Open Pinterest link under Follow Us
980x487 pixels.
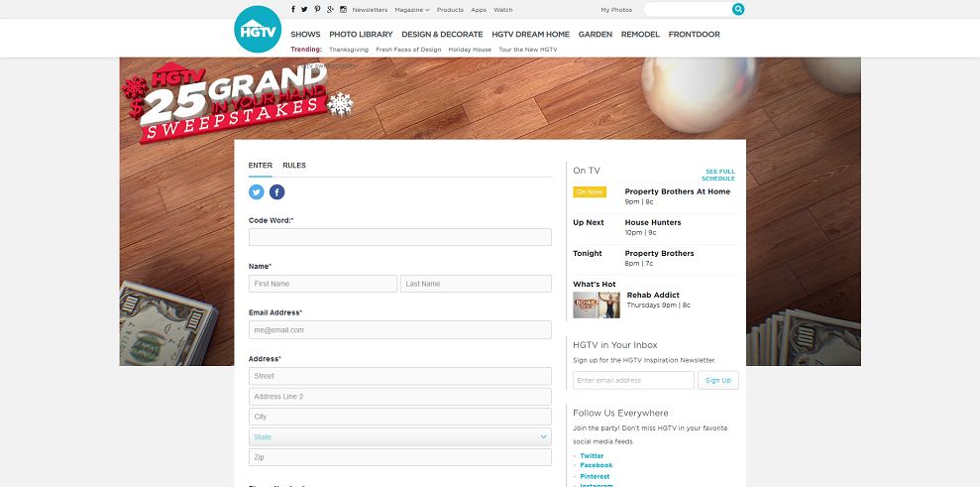pyautogui.click(x=595, y=476)
